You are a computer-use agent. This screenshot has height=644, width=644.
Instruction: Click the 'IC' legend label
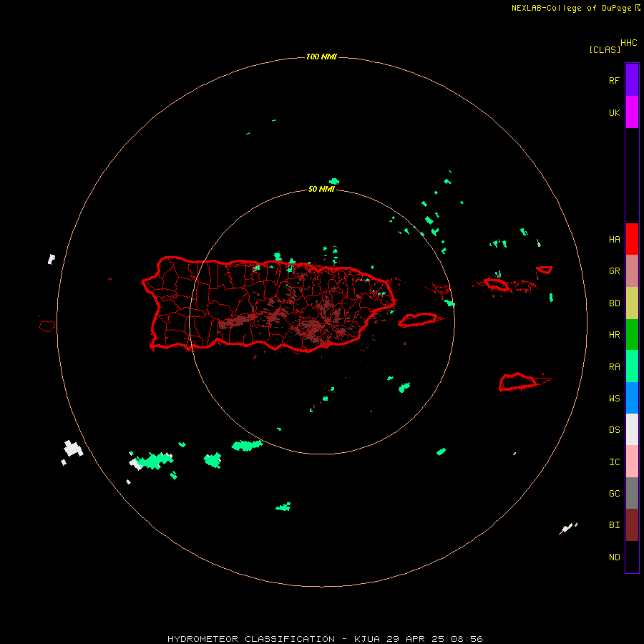[x=614, y=462]
